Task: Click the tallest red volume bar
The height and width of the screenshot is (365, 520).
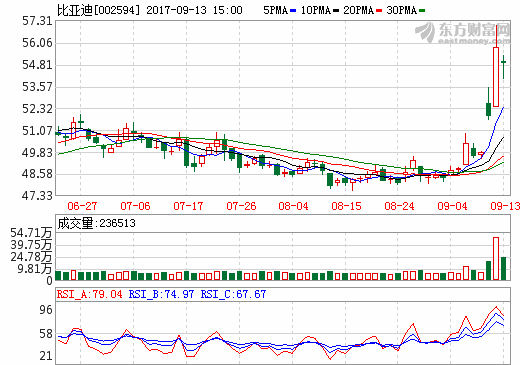Action: click(x=496, y=259)
